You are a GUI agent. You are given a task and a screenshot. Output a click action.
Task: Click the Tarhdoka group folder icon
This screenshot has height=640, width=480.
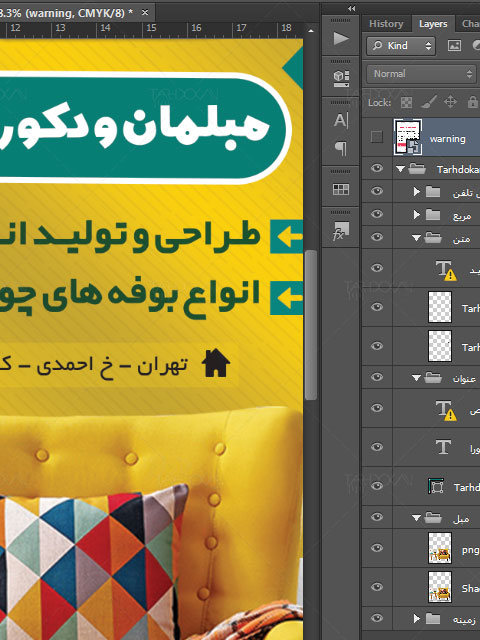click(x=417, y=169)
